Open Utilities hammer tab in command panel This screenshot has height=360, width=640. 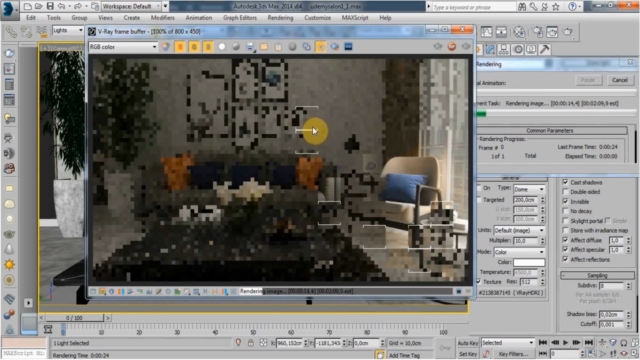coord(544,49)
